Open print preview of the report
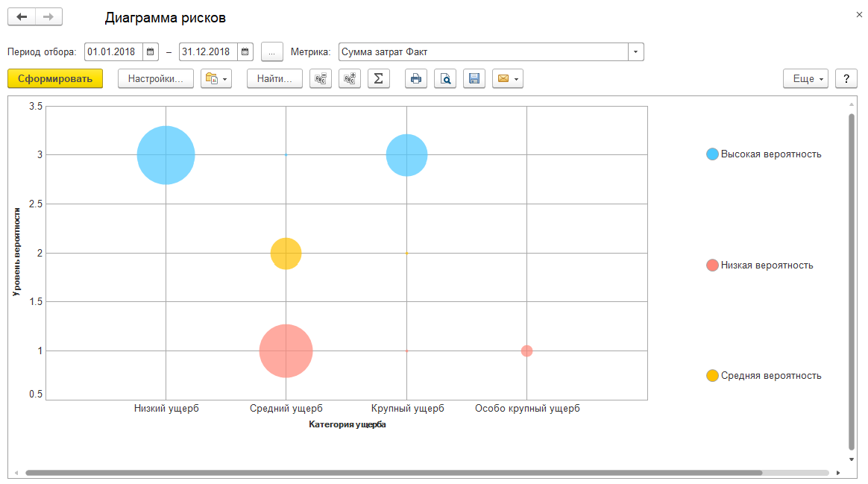Screen dimensions: 868x484 click(445, 78)
